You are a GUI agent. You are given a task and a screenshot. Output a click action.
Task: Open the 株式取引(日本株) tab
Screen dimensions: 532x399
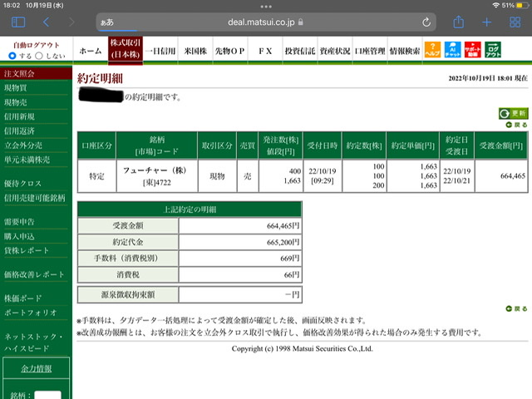tap(126, 50)
